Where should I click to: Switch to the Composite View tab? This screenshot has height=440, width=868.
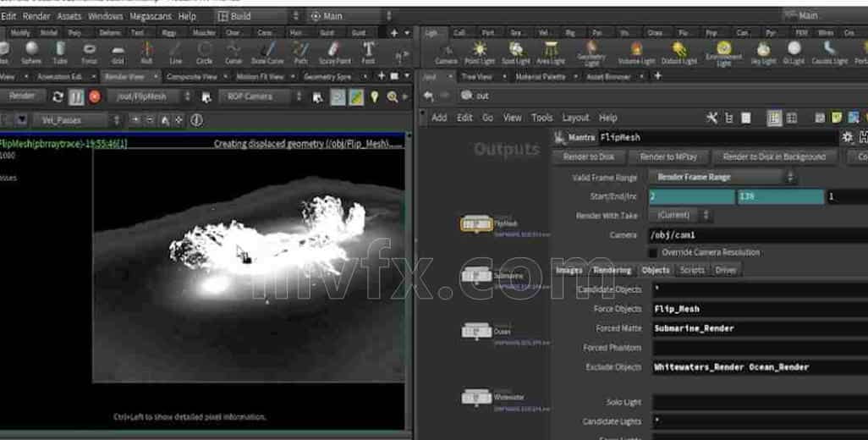pos(191,76)
